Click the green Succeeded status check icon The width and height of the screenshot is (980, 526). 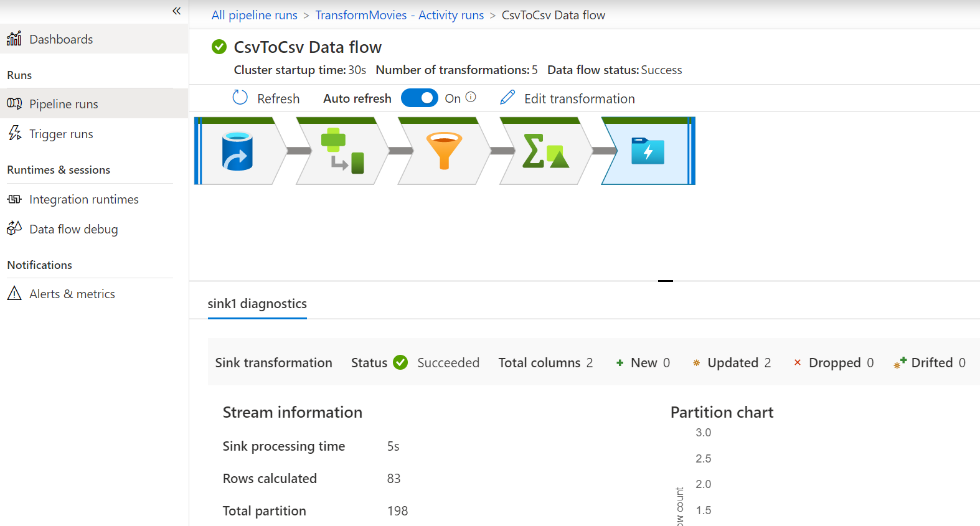[x=400, y=362]
